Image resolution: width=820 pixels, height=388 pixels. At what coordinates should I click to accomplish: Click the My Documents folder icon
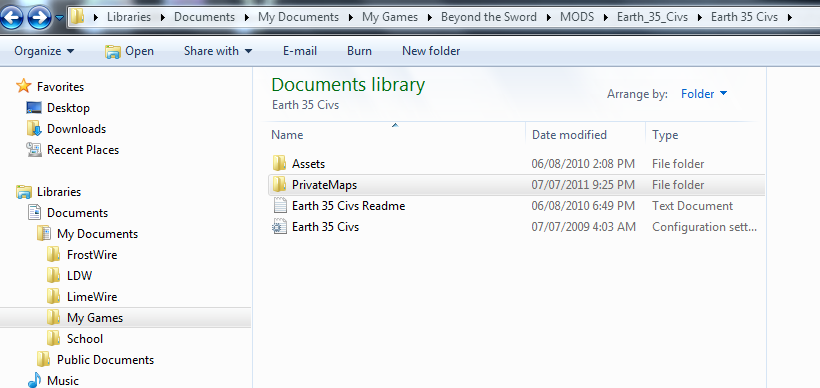44,233
